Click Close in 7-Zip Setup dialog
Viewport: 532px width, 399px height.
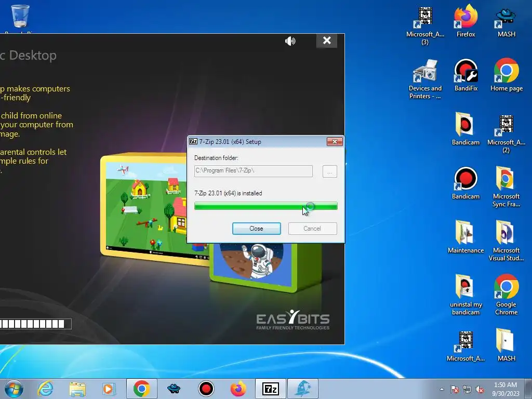pos(256,229)
